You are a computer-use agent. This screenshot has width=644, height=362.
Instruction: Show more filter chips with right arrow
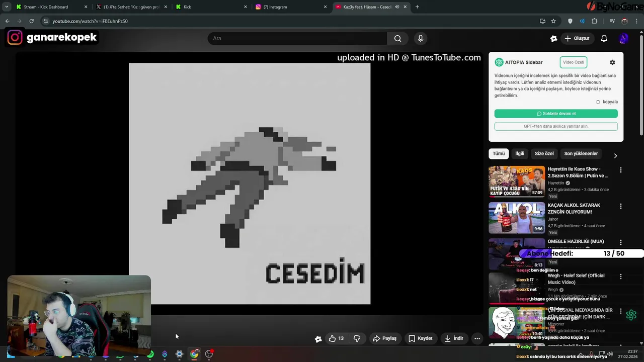pos(615,156)
